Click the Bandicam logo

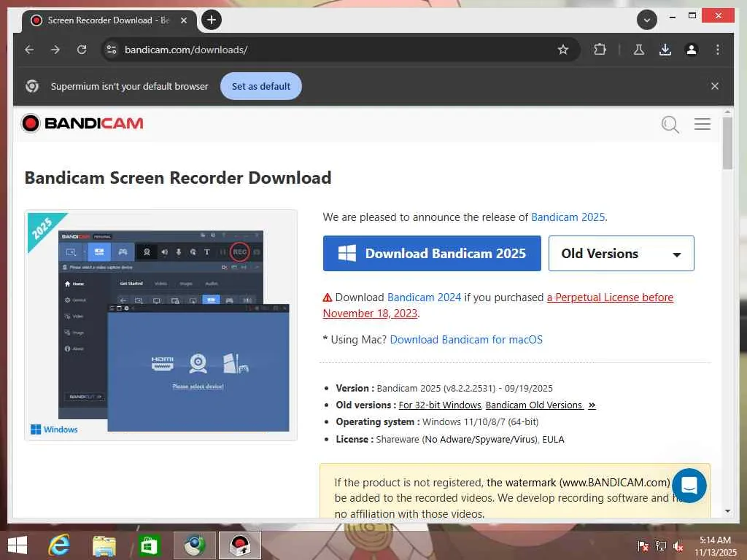pyautogui.click(x=82, y=123)
